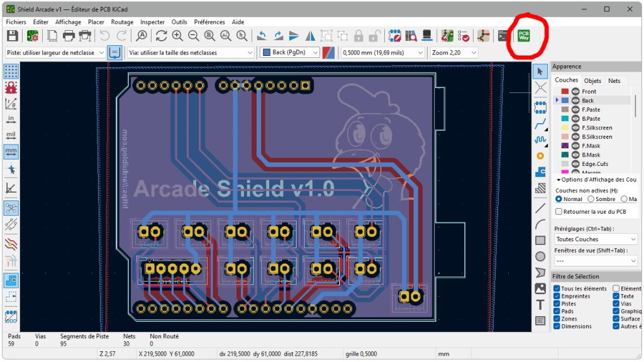Open the scripting console

pos(502,36)
